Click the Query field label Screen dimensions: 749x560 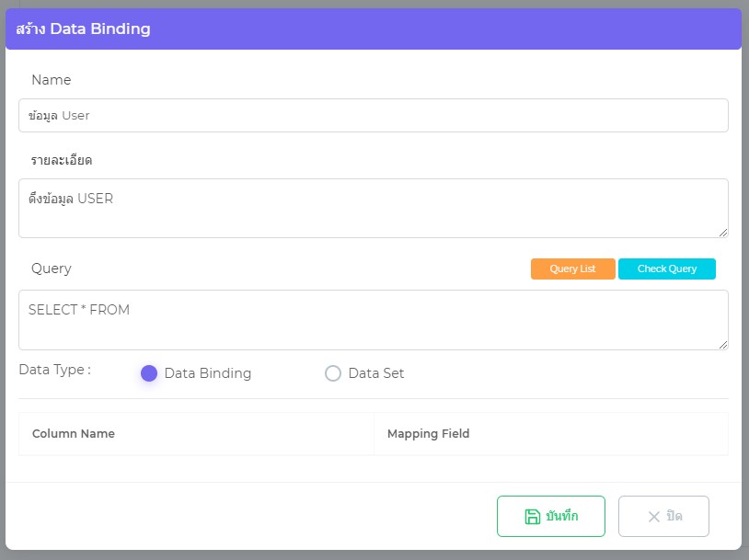click(x=51, y=269)
